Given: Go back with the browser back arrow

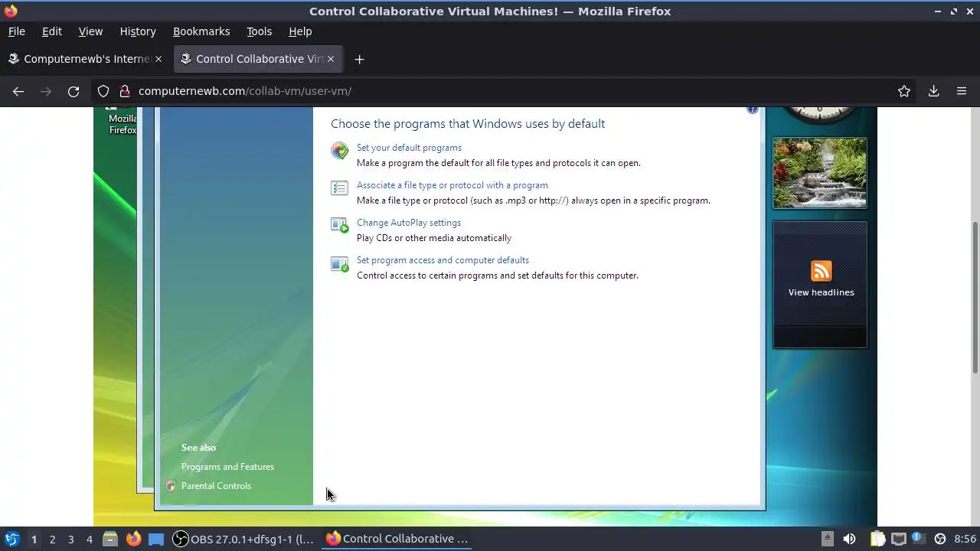Looking at the screenshot, I should tap(18, 91).
